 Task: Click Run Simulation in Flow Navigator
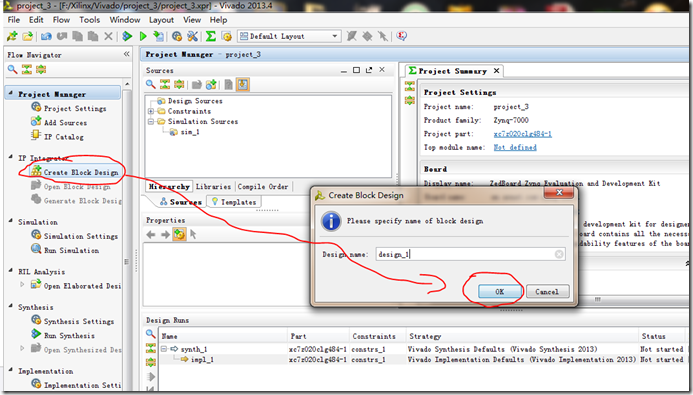click(65, 250)
